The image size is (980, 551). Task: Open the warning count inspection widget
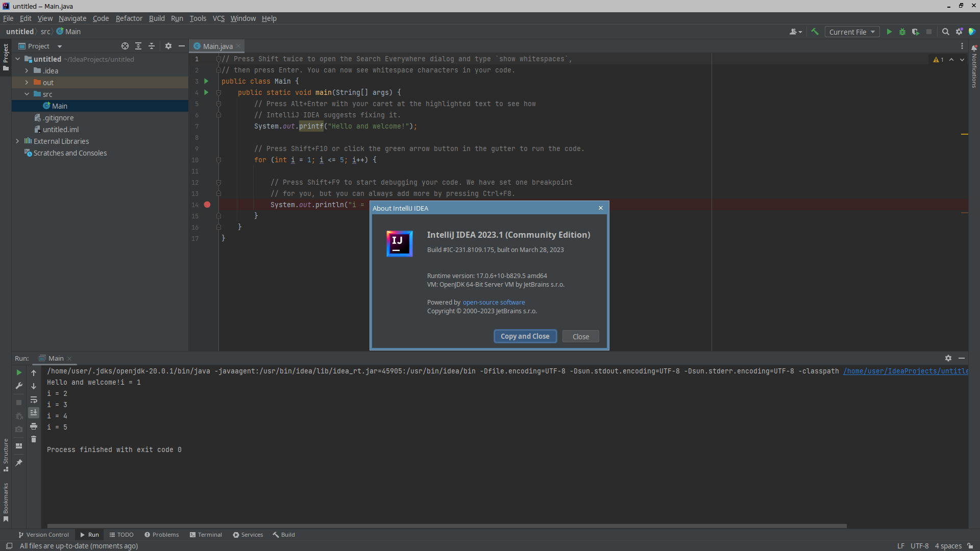tap(939, 60)
